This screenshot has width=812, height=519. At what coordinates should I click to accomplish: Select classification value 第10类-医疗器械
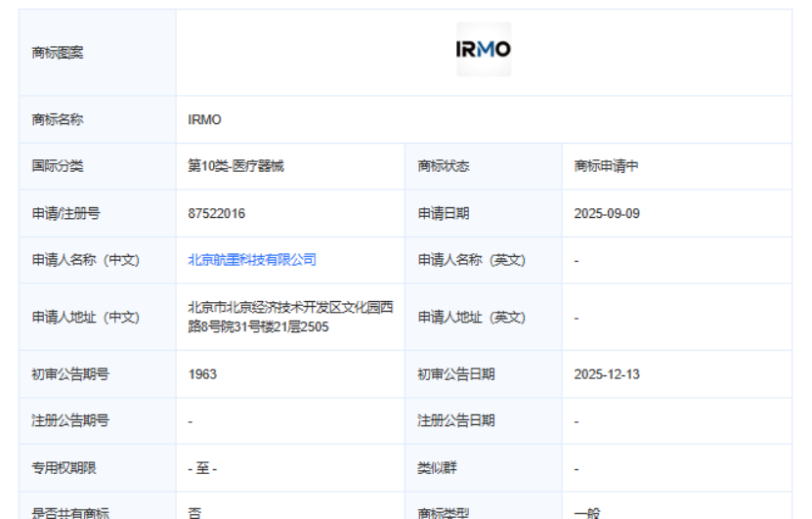[x=235, y=166]
